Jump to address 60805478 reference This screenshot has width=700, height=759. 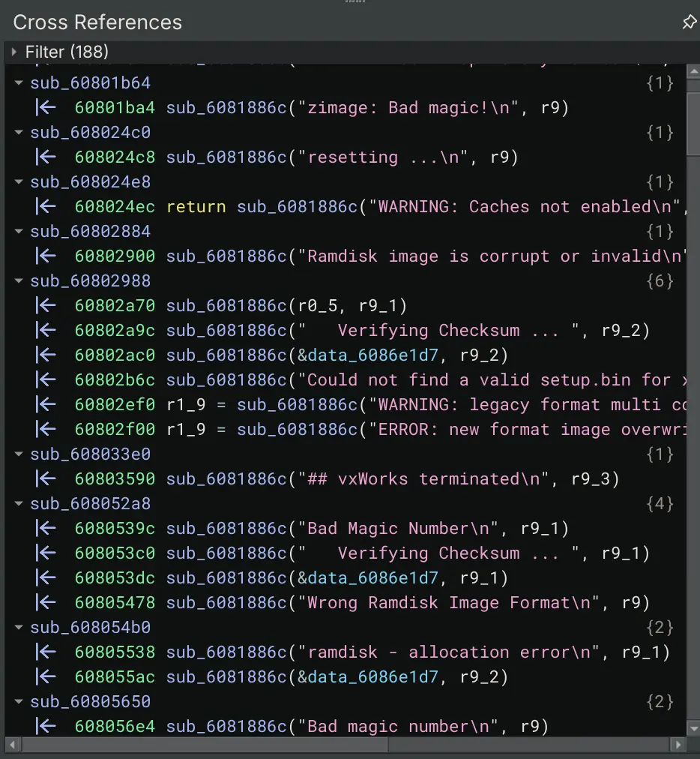tap(114, 603)
